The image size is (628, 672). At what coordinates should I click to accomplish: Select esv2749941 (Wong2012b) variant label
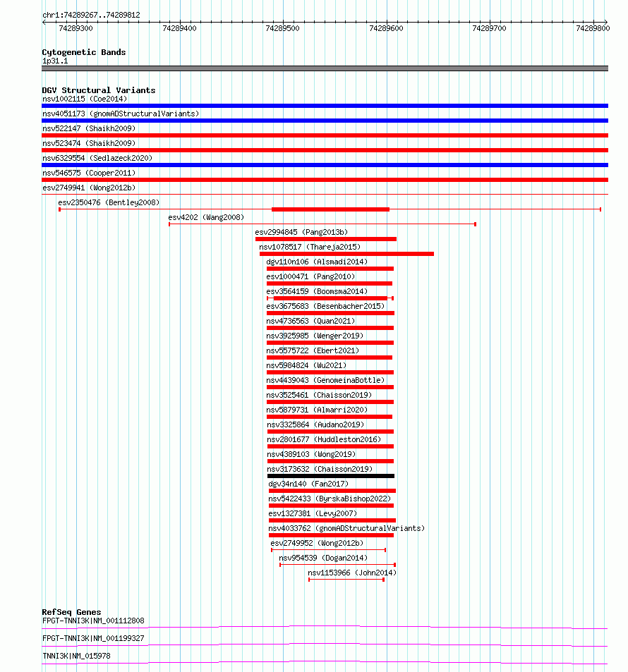pos(89,188)
